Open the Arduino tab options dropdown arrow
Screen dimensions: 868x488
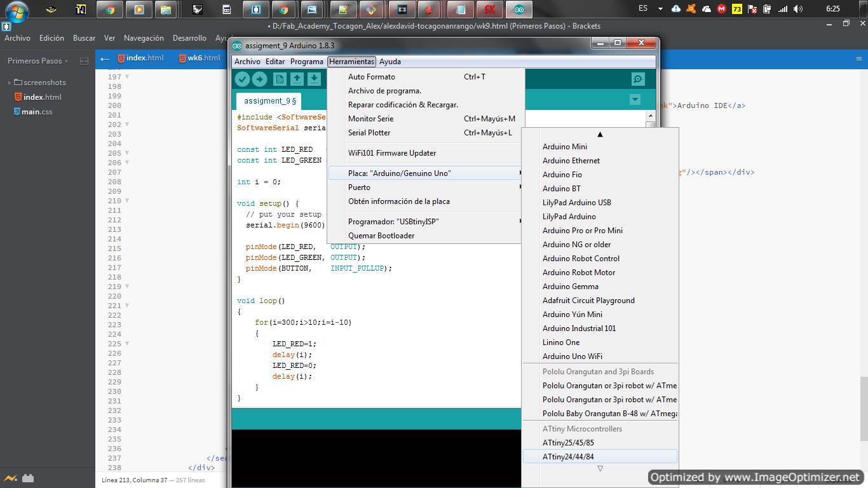(x=635, y=99)
